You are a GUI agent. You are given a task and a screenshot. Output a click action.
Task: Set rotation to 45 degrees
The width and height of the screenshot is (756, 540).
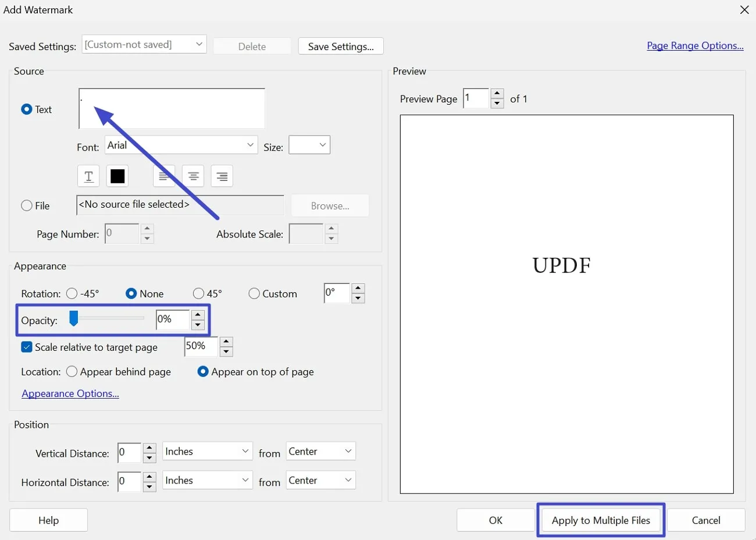[x=198, y=293]
